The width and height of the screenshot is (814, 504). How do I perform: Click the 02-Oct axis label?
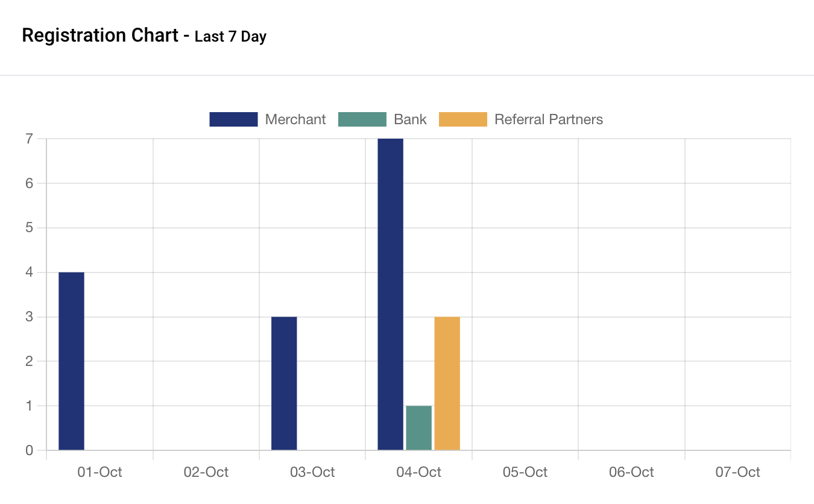206,472
